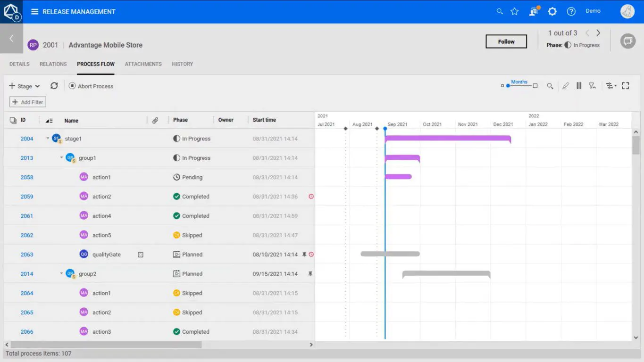644x362 pixels.
Task: Go to the previous item arrow
Action: 587,33
